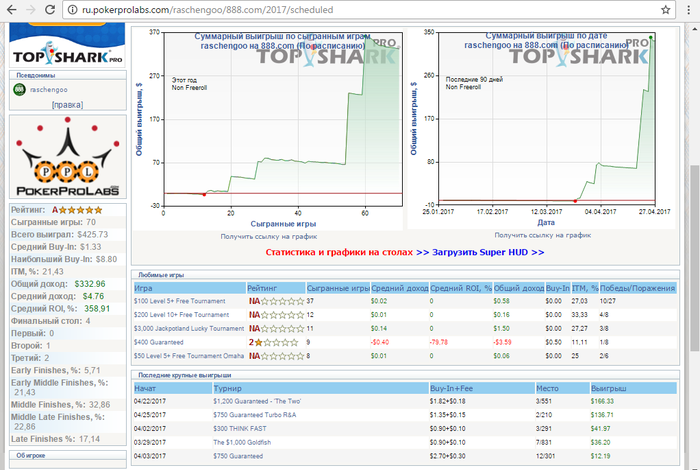Screen dimensions: 700x470
Task: Sort by 'Победы/Поражения' column header
Action: click(x=638, y=288)
